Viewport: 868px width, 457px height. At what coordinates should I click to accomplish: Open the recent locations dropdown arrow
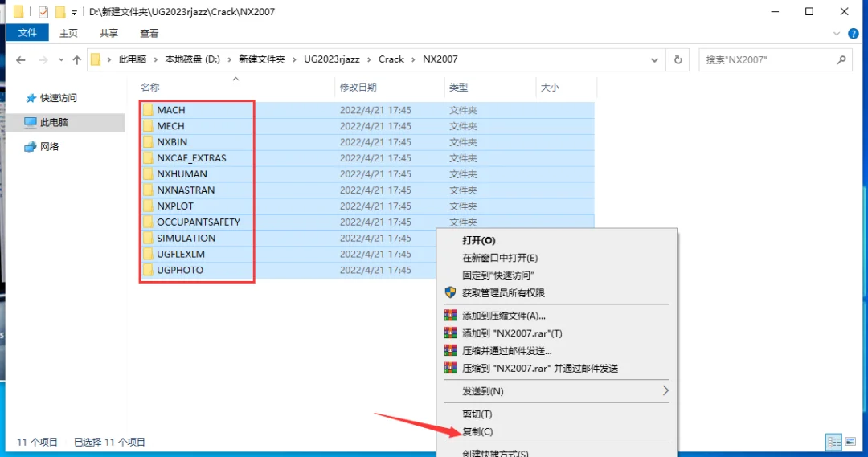point(61,59)
